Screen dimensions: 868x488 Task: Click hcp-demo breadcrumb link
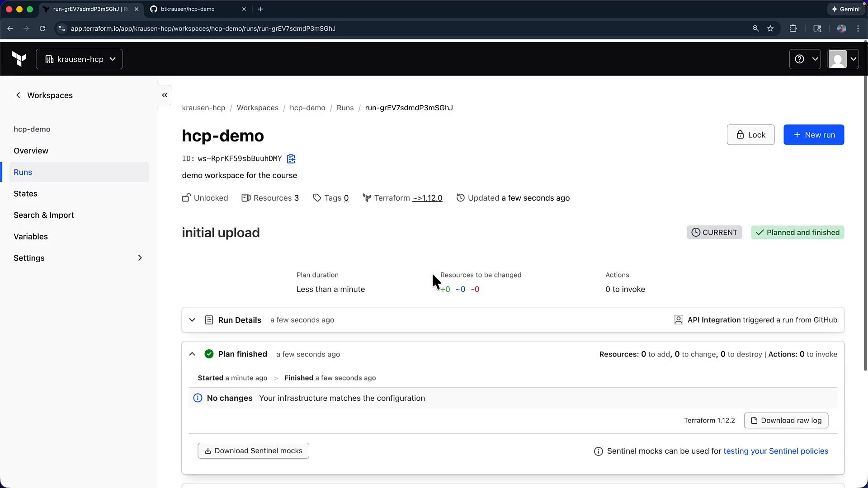(307, 108)
